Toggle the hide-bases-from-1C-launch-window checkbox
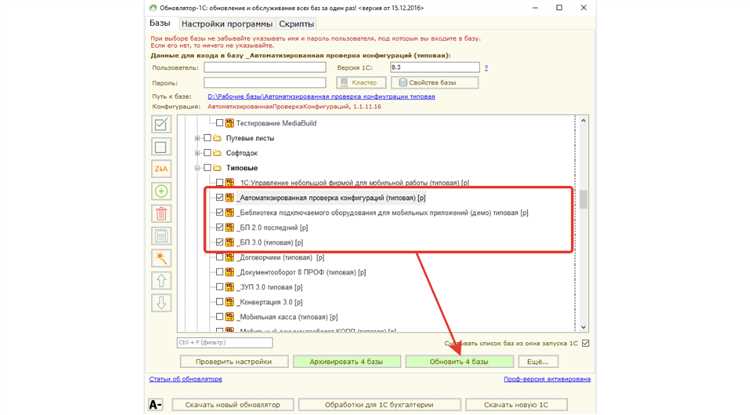The height and width of the screenshot is (415, 750). click(x=585, y=343)
